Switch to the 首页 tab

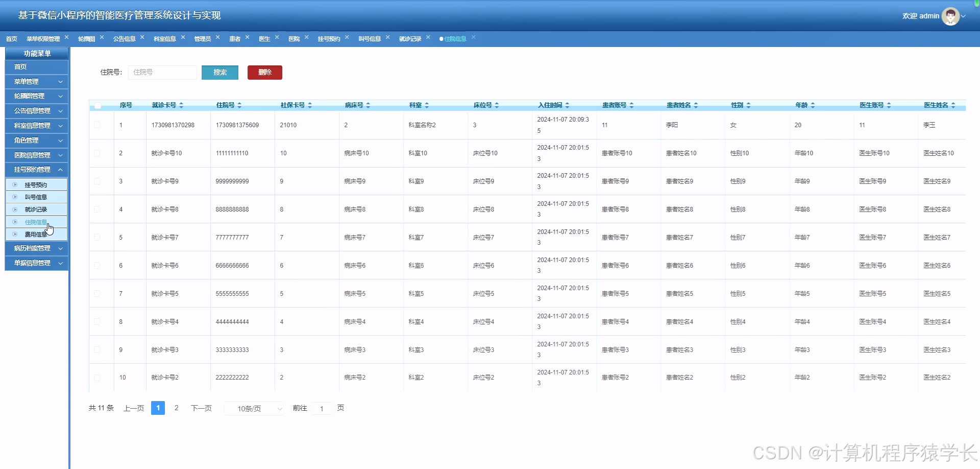click(12, 39)
